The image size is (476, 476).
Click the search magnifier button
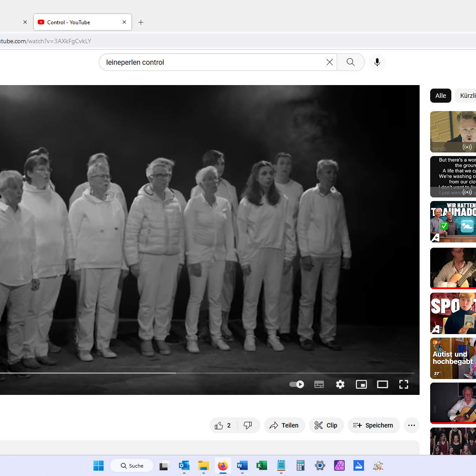(x=350, y=62)
